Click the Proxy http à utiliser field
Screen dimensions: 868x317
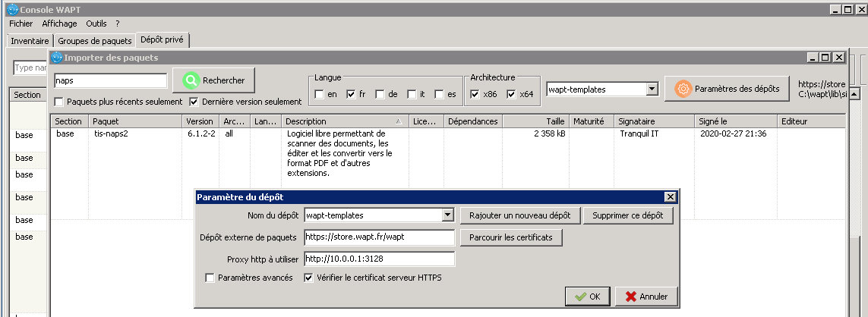click(x=379, y=259)
